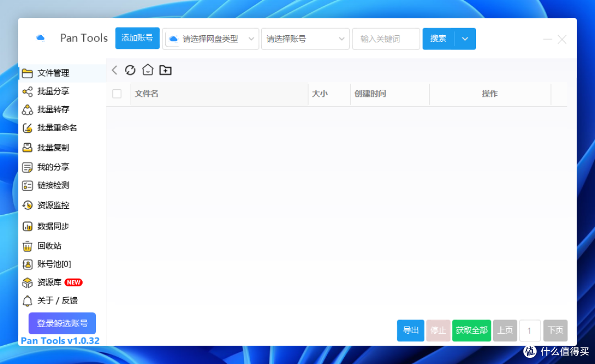The image size is (595, 364).
Task: Click the Pan Tools cloud logo icon
Action: (x=40, y=38)
